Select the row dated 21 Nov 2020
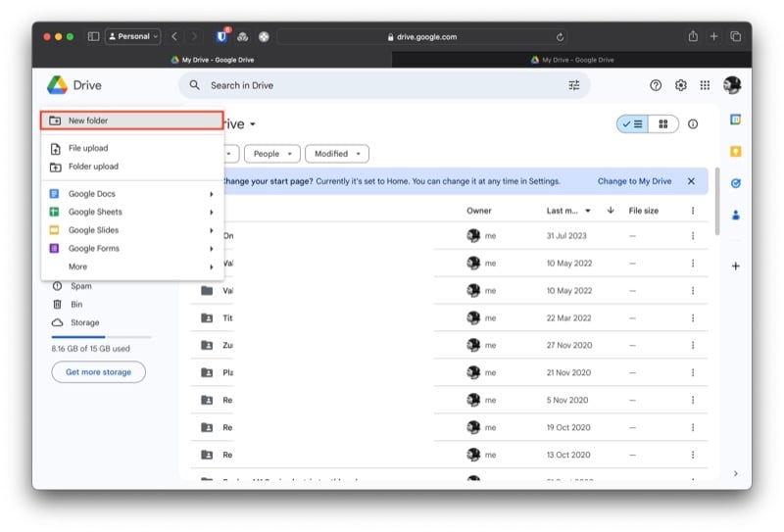Viewport: 784px width, 532px height. click(449, 372)
